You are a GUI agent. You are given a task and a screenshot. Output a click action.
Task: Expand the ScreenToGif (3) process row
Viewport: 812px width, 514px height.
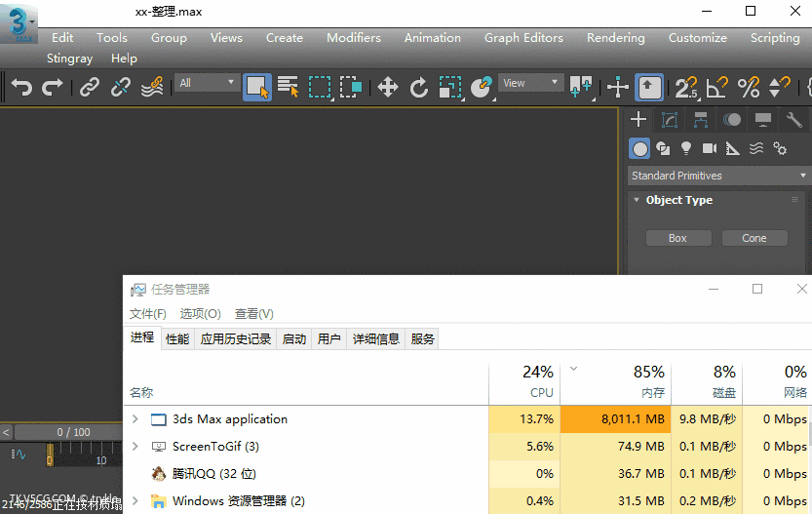tap(135, 446)
